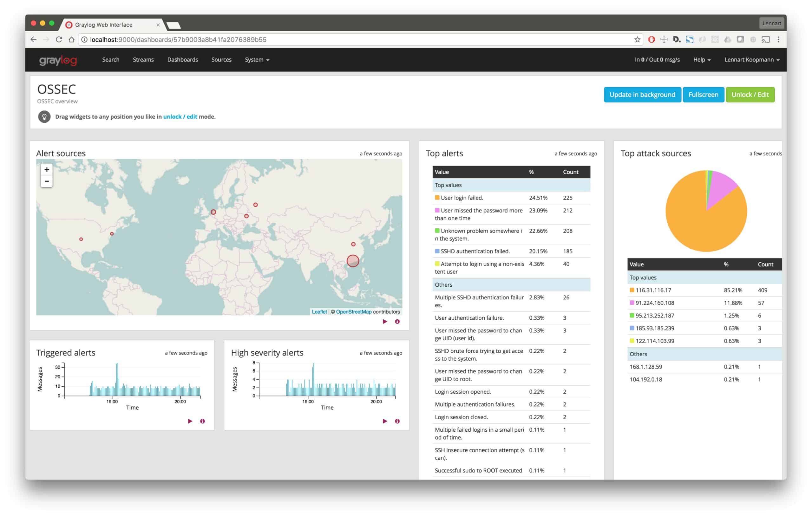This screenshot has height=516, width=812.
Task: Select the 'Multiple SSHD authentication failures.' row
Action: (x=511, y=301)
